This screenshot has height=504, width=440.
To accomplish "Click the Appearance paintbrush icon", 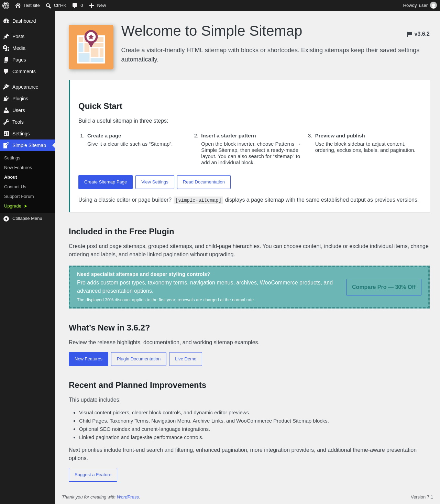I will point(6,87).
